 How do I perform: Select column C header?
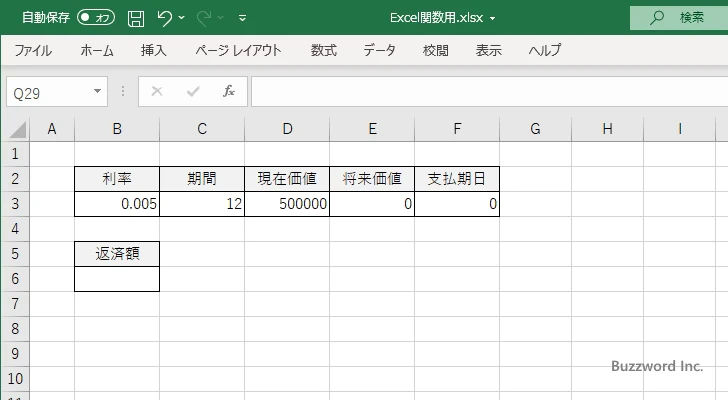pos(202,129)
